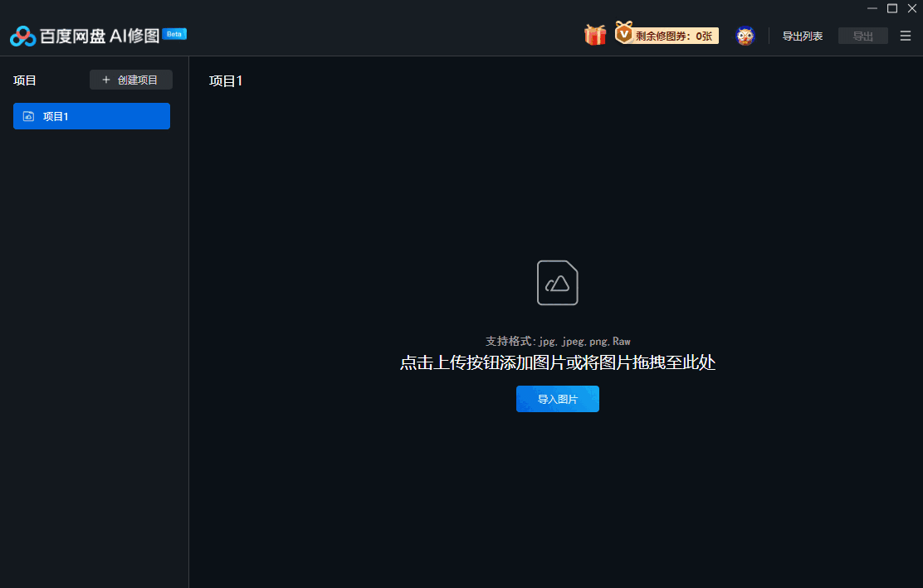Image resolution: width=923 pixels, height=588 pixels.
Task: Select the 项目1 tab header
Action: 225,80
